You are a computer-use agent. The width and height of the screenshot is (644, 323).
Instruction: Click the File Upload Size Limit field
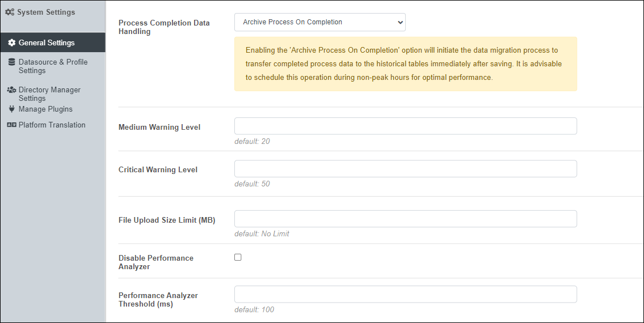[x=405, y=219]
